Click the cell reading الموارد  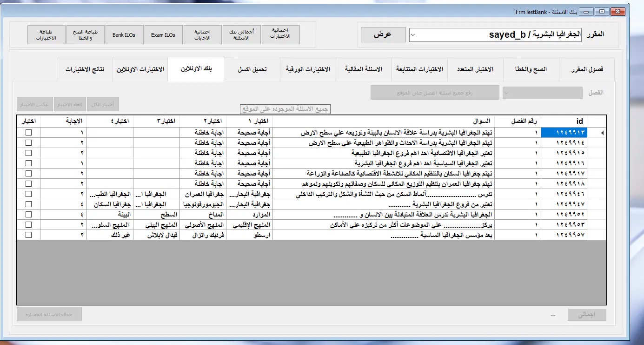[249, 215]
